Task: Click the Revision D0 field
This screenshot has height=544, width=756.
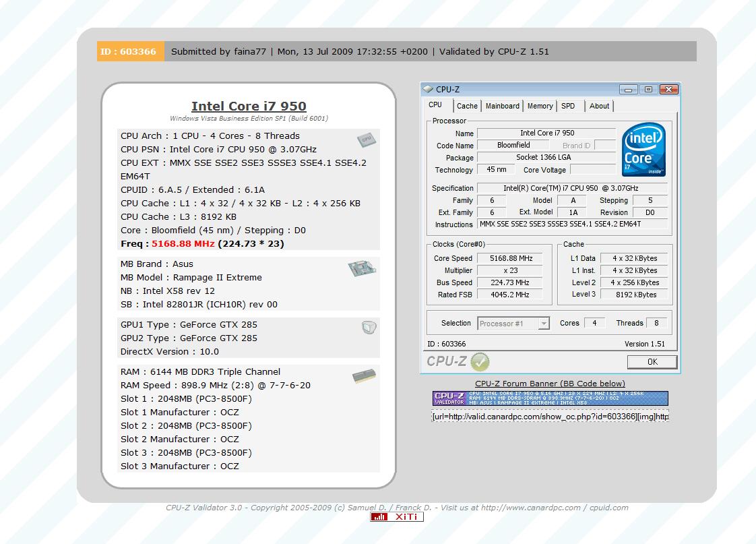Action: (650, 212)
